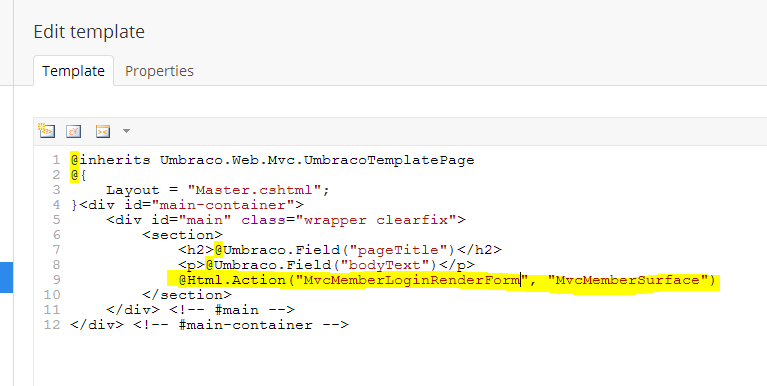
Task: Click the </div> <!-- #main --> line
Action: click(201, 310)
